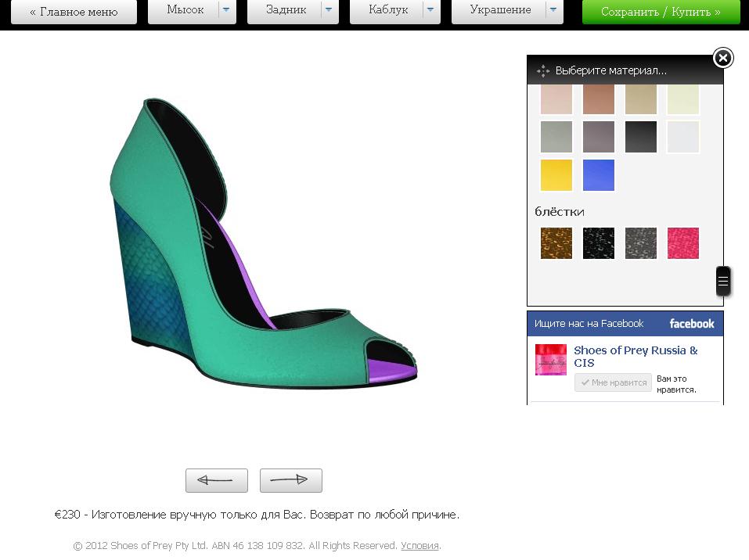Choose the brown tan material swatch
The image size is (749, 560).
coord(599,99)
